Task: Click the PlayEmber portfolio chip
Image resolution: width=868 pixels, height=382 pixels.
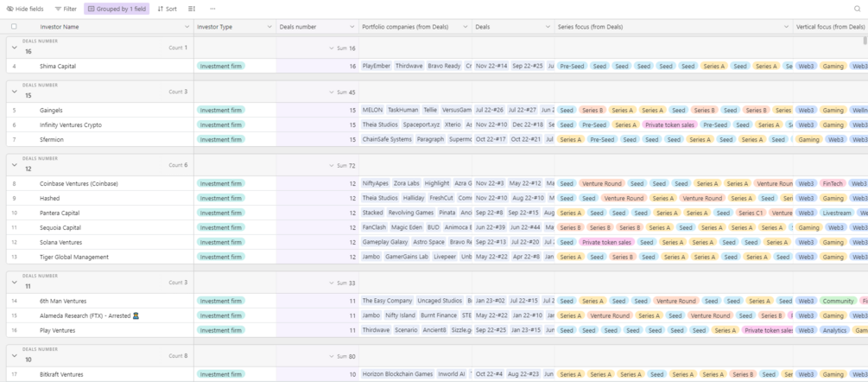Action: click(x=377, y=66)
